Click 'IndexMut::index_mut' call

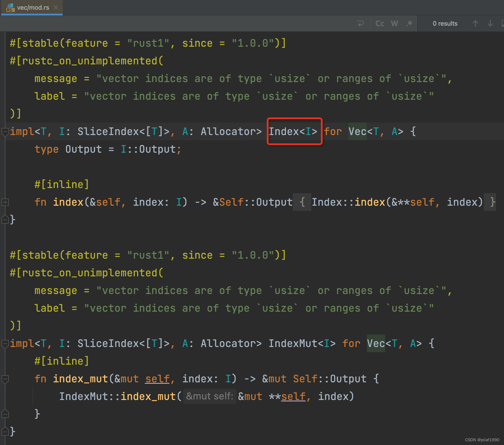pyautogui.click(x=117, y=397)
